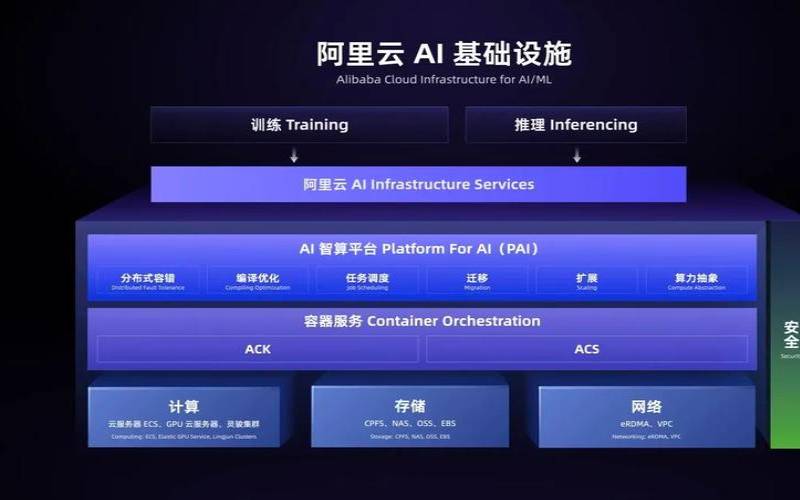
Task: Click the 推理 Inferencing box
Action: (576, 124)
